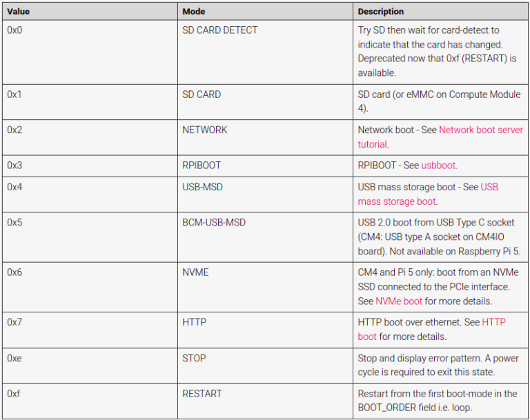Select the STOP mode cell

194,358
